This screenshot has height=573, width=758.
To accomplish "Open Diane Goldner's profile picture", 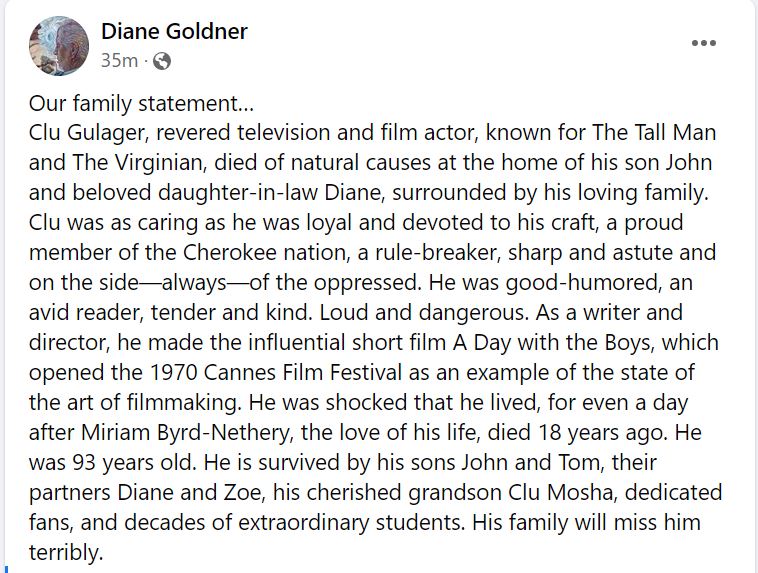I will tap(59, 46).
